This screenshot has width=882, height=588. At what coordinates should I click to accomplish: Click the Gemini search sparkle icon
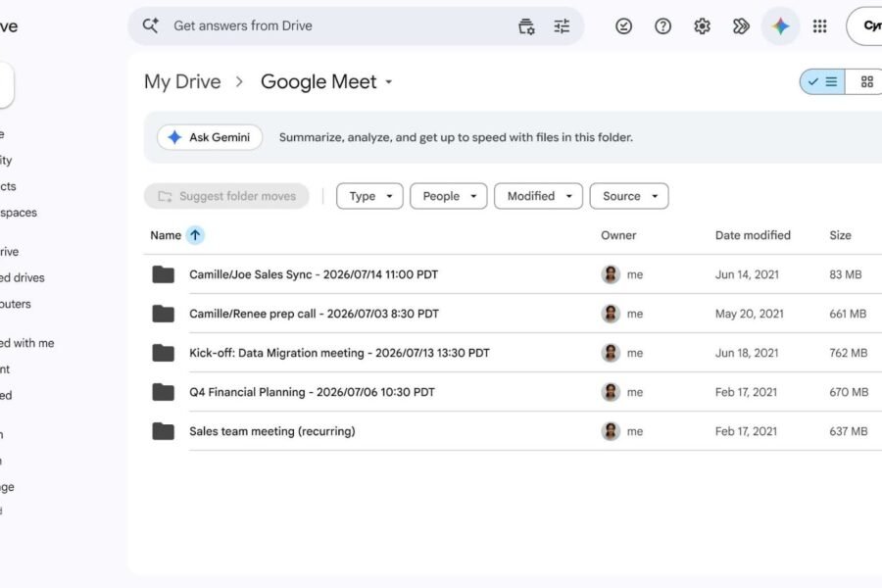coord(150,25)
